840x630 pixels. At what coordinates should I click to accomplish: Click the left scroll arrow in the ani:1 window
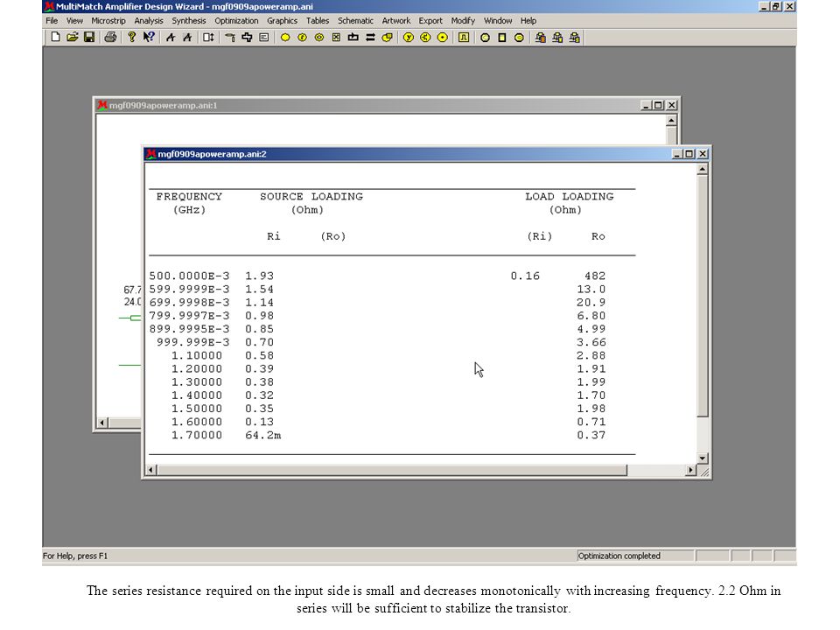click(102, 423)
